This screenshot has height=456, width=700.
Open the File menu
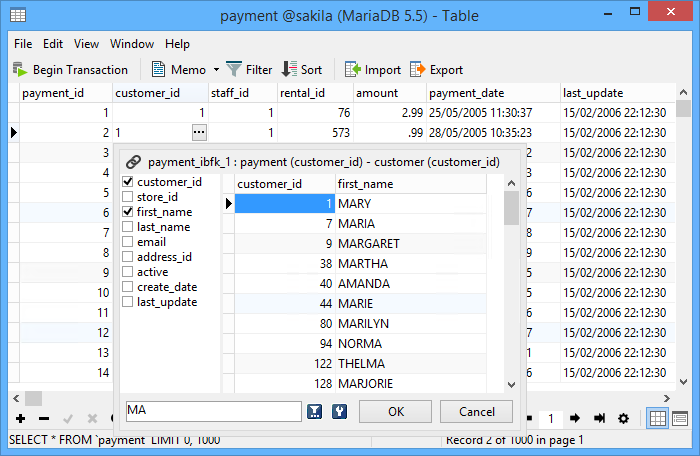click(23, 44)
